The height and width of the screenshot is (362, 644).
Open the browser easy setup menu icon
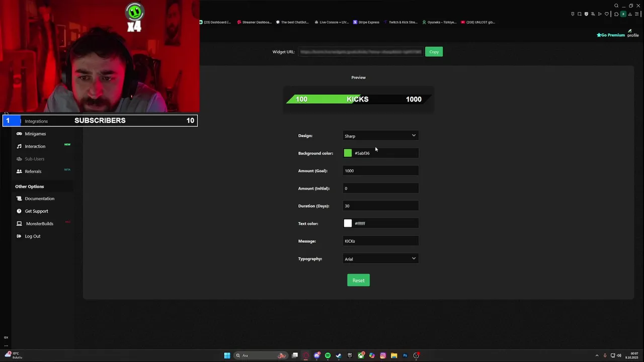[637, 14]
